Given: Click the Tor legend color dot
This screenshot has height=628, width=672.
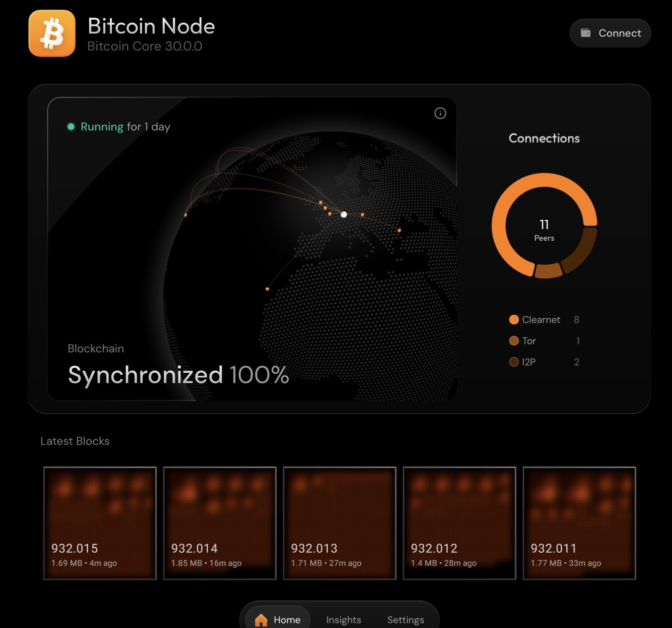Looking at the screenshot, I should pos(514,341).
